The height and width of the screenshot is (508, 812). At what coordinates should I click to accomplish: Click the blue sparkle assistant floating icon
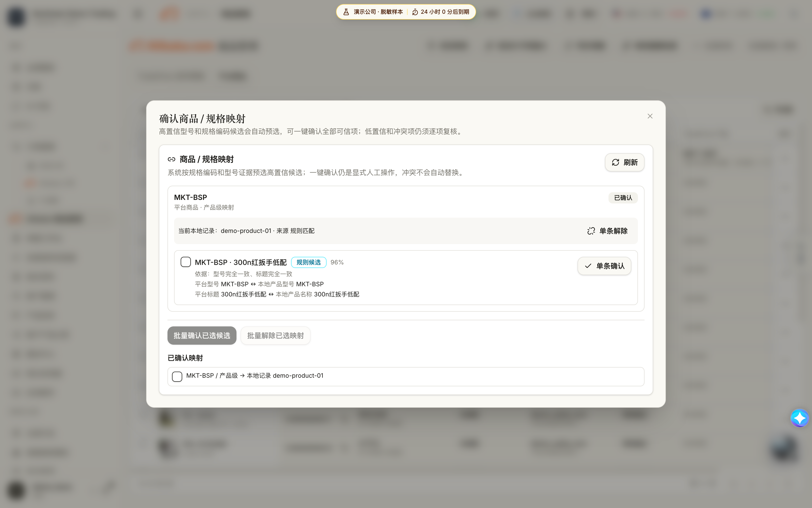click(x=800, y=418)
